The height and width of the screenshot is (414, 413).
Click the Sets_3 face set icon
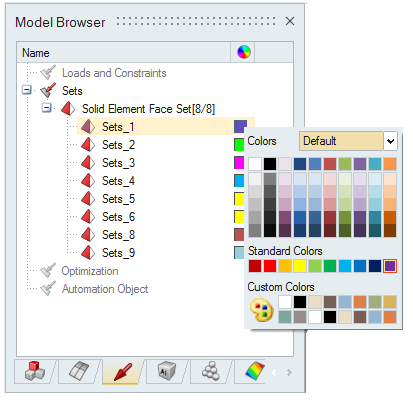(x=88, y=163)
